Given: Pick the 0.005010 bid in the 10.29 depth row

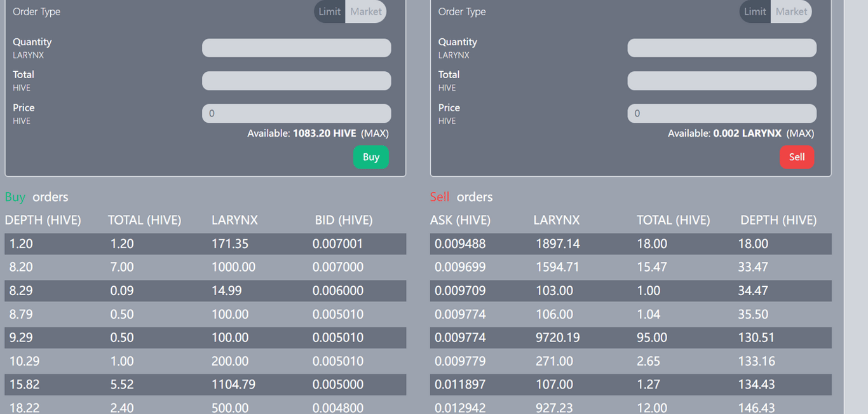Looking at the screenshot, I should pyautogui.click(x=338, y=361).
